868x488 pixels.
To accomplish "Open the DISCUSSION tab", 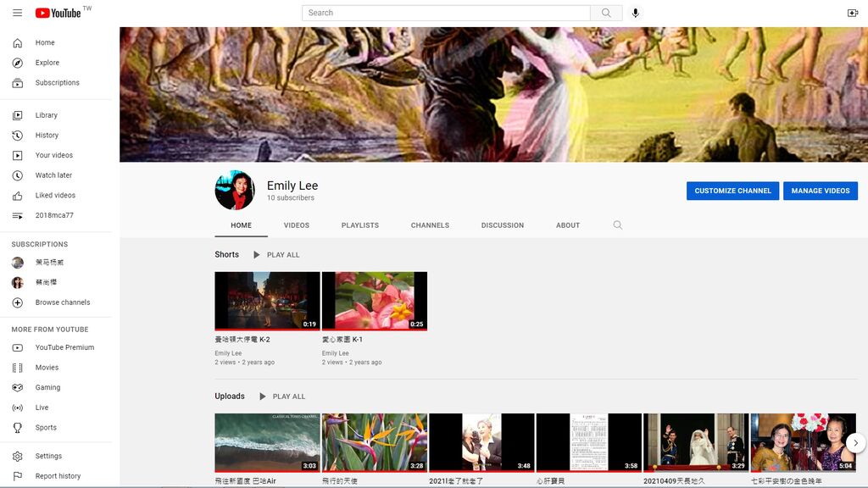I will tap(503, 225).
